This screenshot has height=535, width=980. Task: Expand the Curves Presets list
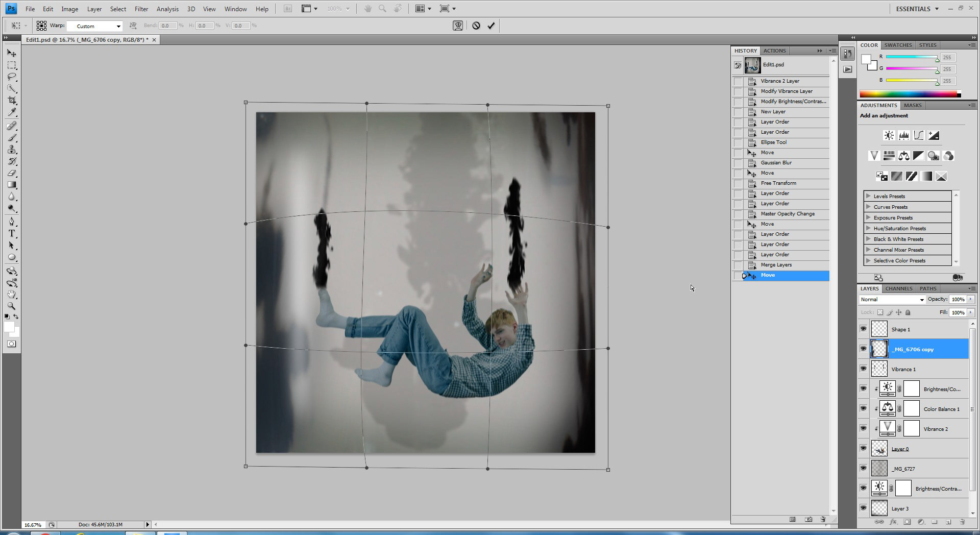[x=868, y=207]
